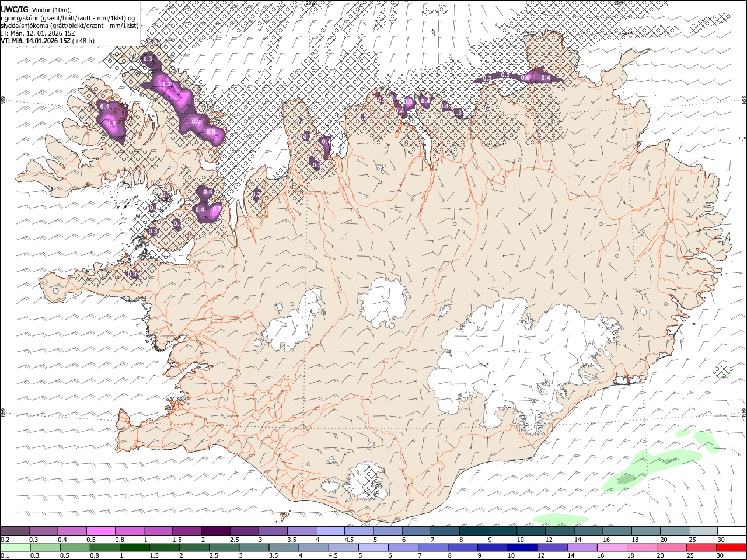Click the 1.2 snowfall value on the map

166,85
